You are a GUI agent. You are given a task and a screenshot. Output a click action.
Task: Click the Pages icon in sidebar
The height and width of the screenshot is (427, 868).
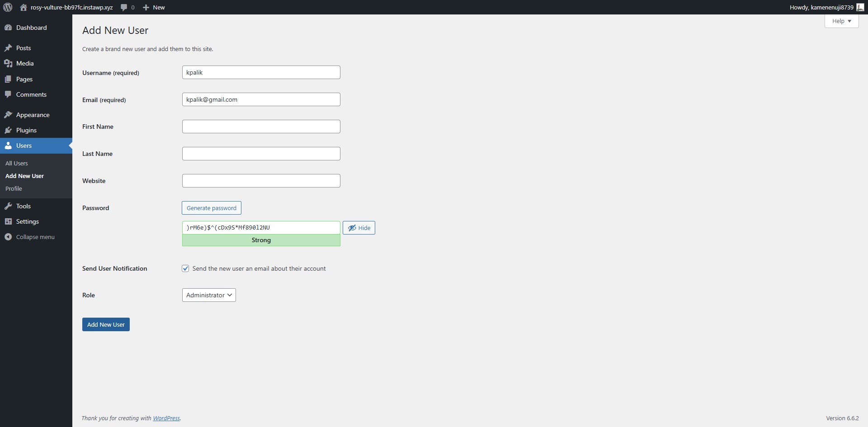click(8, 79)
